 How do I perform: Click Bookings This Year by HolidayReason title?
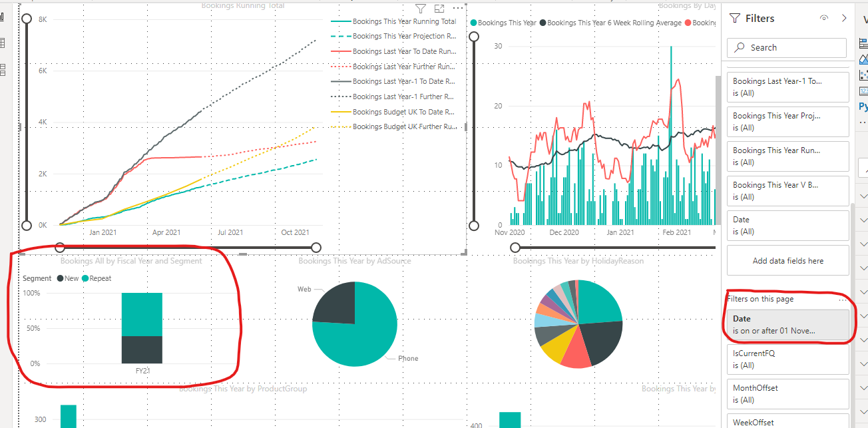pos(578,261)
